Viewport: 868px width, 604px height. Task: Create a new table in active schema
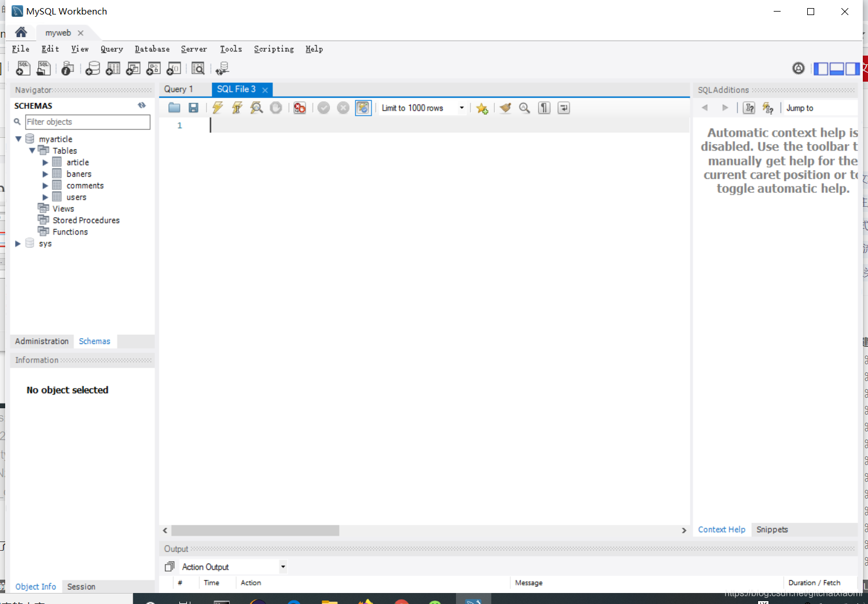113,68
